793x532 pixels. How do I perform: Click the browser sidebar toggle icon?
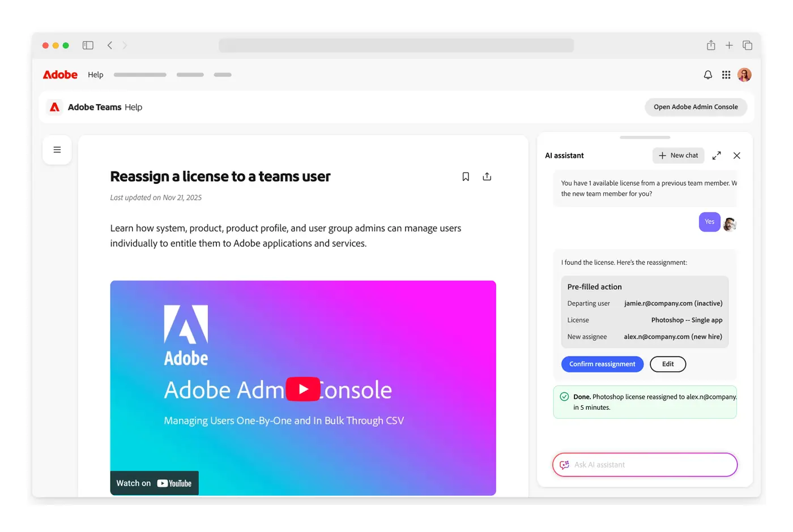coord(88,45)
